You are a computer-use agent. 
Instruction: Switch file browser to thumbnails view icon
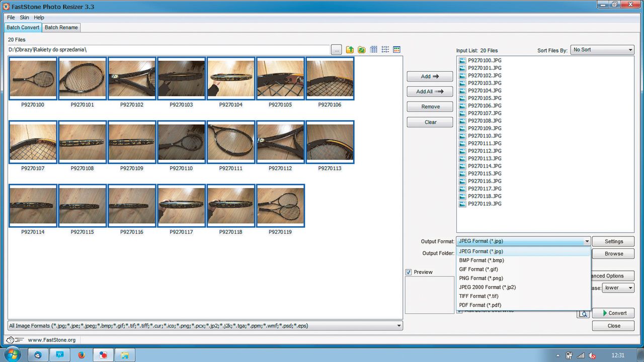tap(396, 50)
